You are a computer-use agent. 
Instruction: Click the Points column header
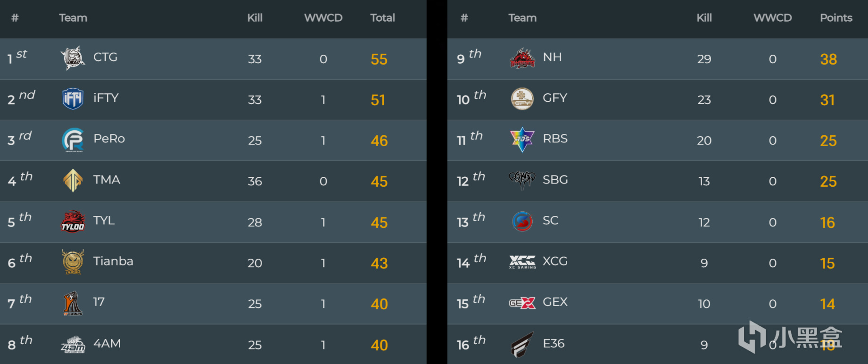click(x=836, y=18)
